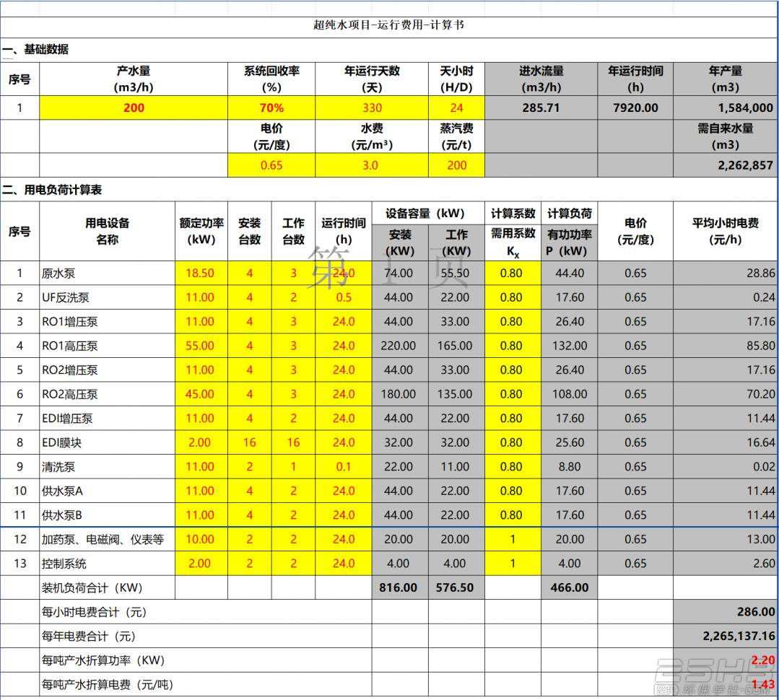
Task: Select the 供水泵B active power 17.60
Action: pos(570,515)
